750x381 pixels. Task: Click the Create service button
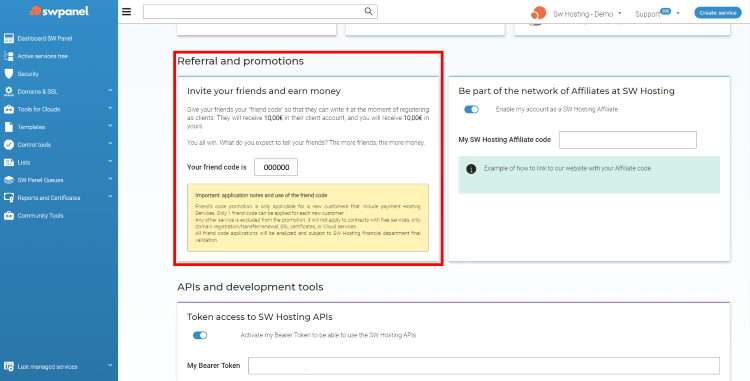point(718,13)
